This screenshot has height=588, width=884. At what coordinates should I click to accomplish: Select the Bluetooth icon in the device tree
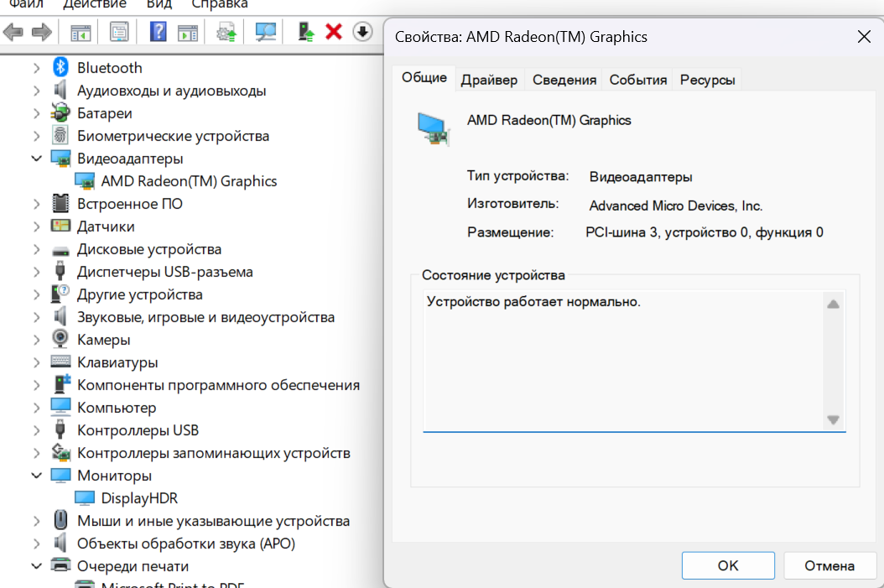pos(60,67)
